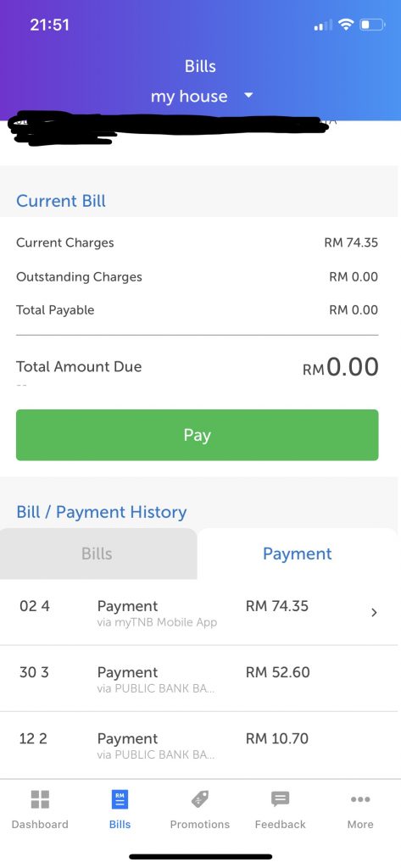
Task: Tap the battery status icon
Action: pos(372,25)
